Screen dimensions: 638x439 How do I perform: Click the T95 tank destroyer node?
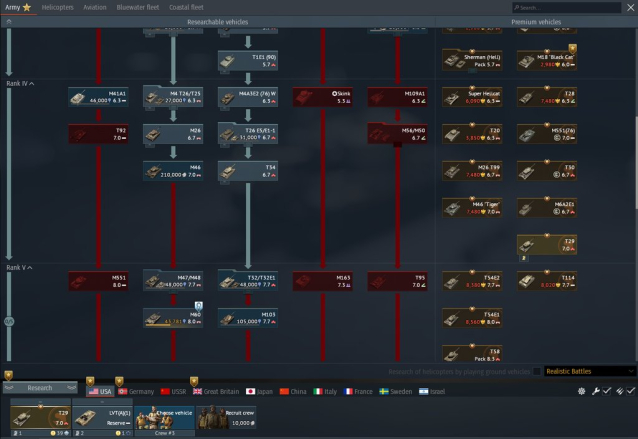point(398,281)
